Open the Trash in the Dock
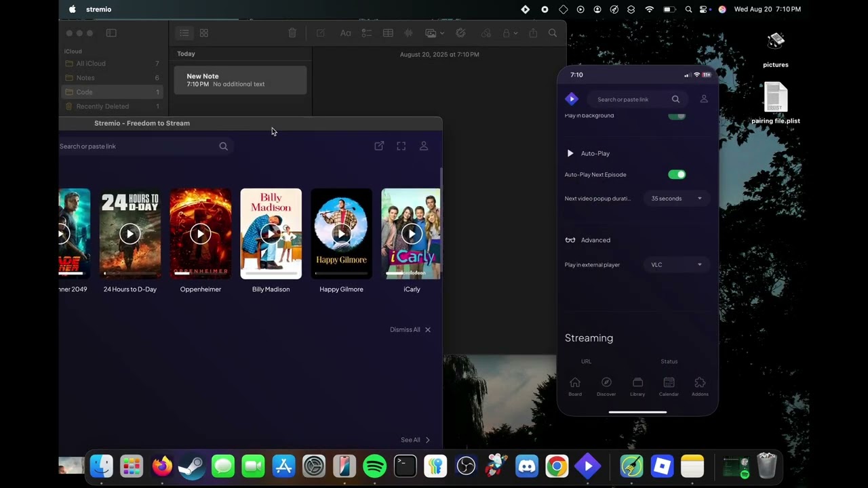The width and height of the screenshot is (868, 488). coord(766,466)
